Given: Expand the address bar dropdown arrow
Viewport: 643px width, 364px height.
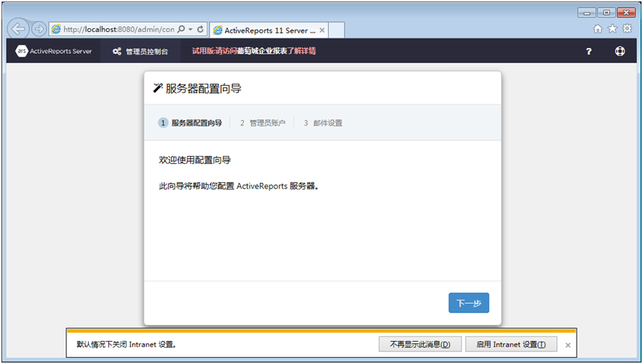Looking at the screenshot, I should click(191, 29).
